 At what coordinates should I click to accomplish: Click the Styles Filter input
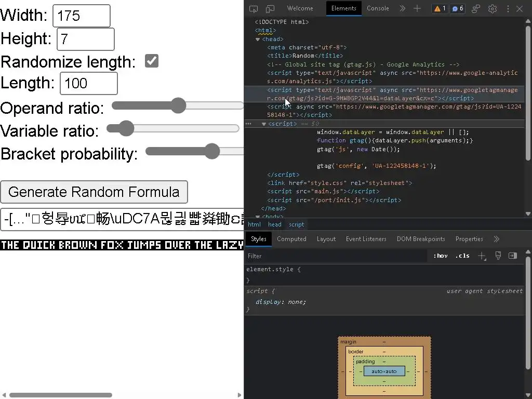(336, 256)
